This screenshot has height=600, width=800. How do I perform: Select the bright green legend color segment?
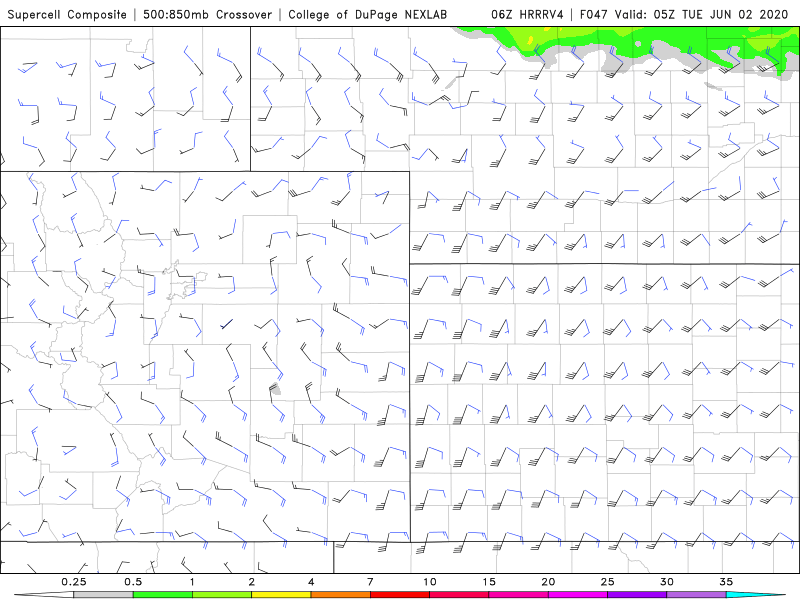pos(162,595)
